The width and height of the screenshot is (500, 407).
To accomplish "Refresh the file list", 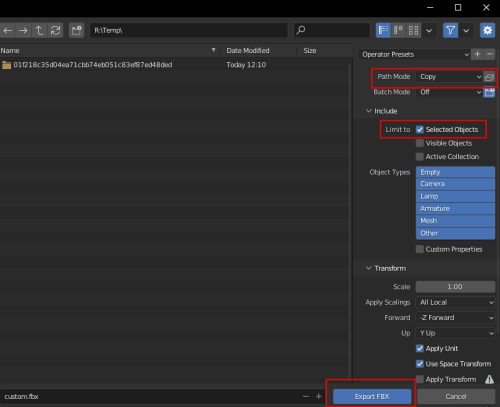I will click(55, 31).
